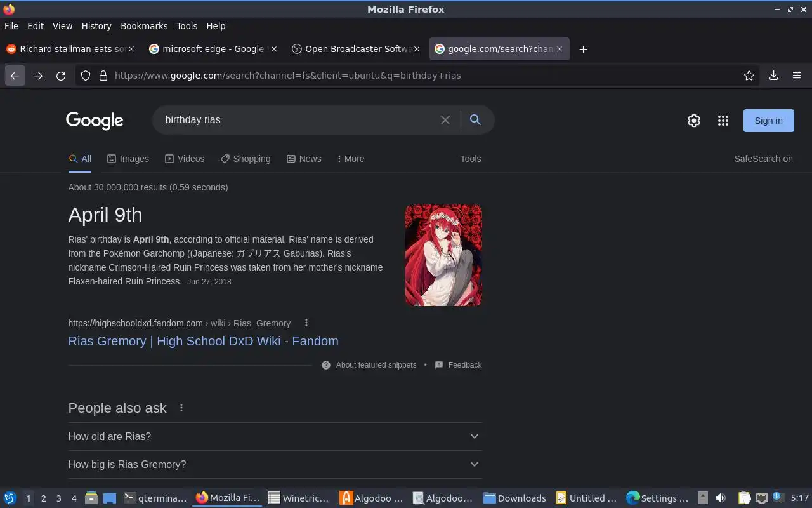Select the Shopping search tab
The image size is (812, 508).
click(x=246, y=159)
